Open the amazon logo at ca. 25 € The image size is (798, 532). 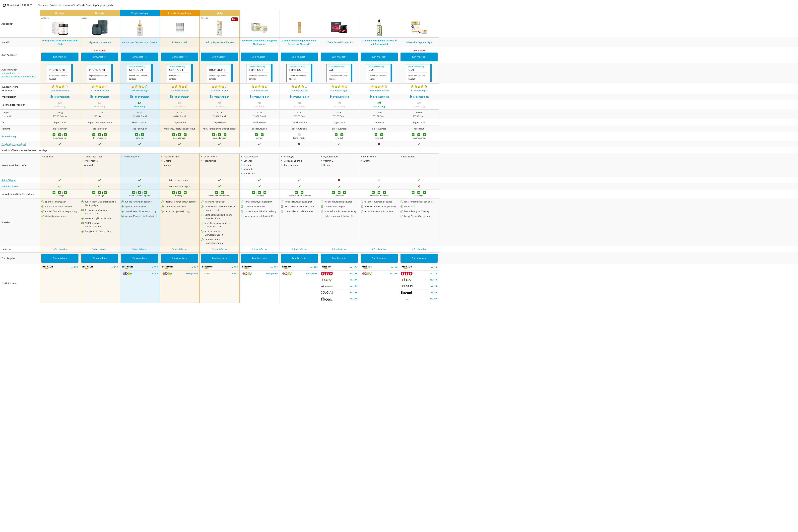[48, 267]
